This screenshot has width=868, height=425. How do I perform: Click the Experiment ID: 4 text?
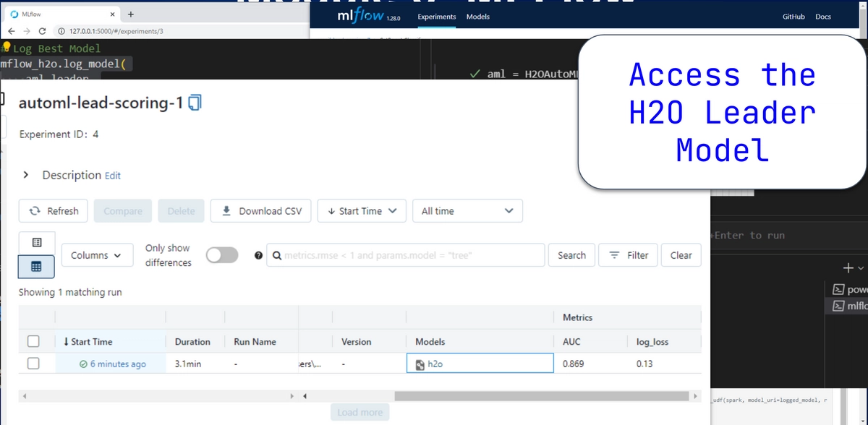59,134
